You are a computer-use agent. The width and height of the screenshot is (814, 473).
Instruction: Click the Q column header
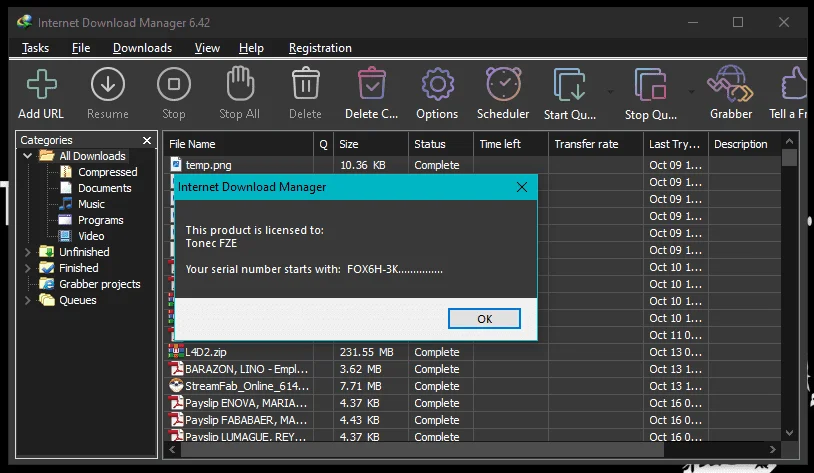(323, 144)
